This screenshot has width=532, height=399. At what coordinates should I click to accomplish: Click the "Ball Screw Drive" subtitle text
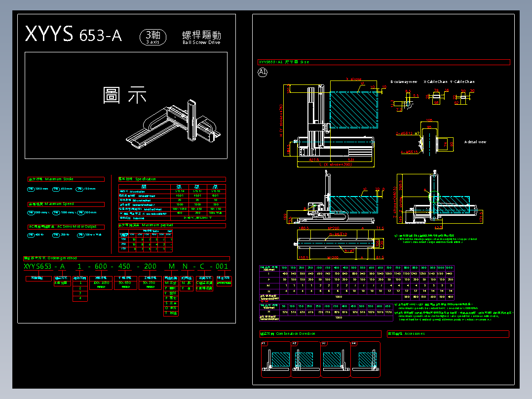coord(201,42)
